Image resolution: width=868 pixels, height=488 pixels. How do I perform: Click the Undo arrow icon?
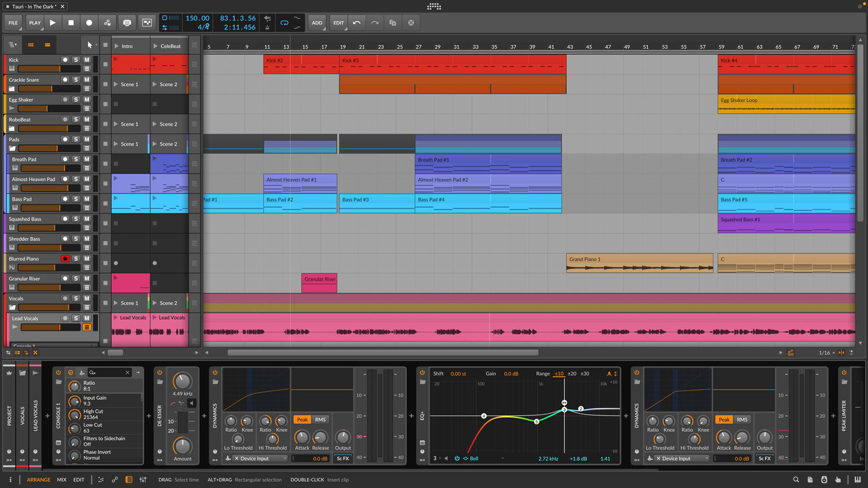click(x=357, y=23)
